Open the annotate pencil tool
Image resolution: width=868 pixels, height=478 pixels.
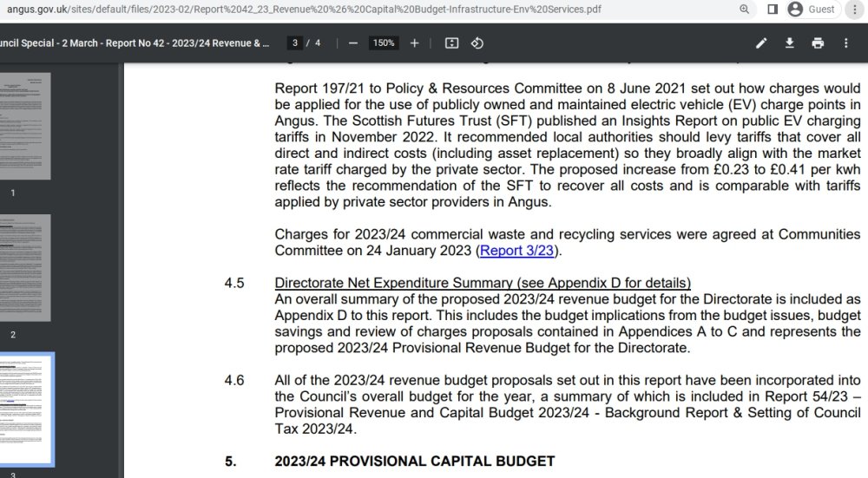[761, 43]
